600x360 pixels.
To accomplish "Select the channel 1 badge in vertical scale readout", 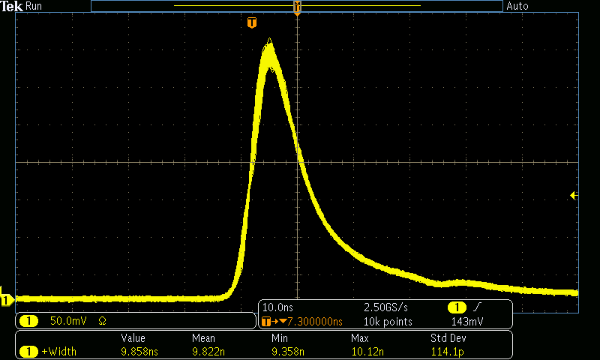I will 28,321.
